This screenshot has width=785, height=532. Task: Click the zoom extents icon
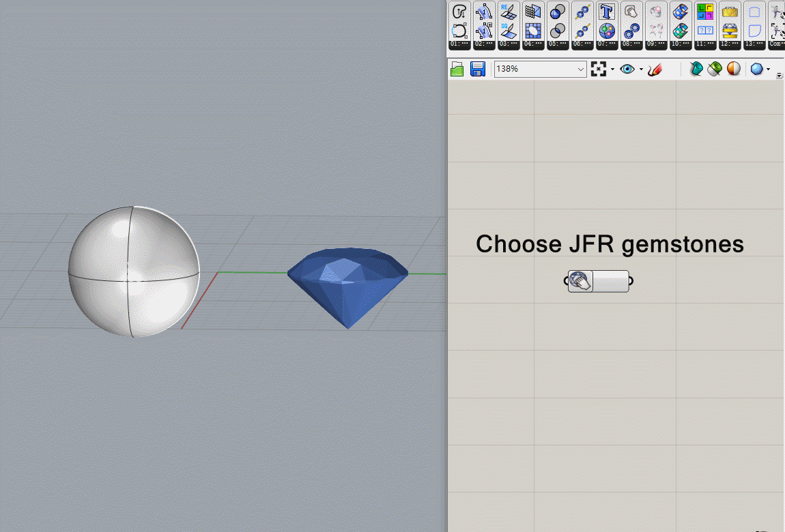click(x=598, y=69)
